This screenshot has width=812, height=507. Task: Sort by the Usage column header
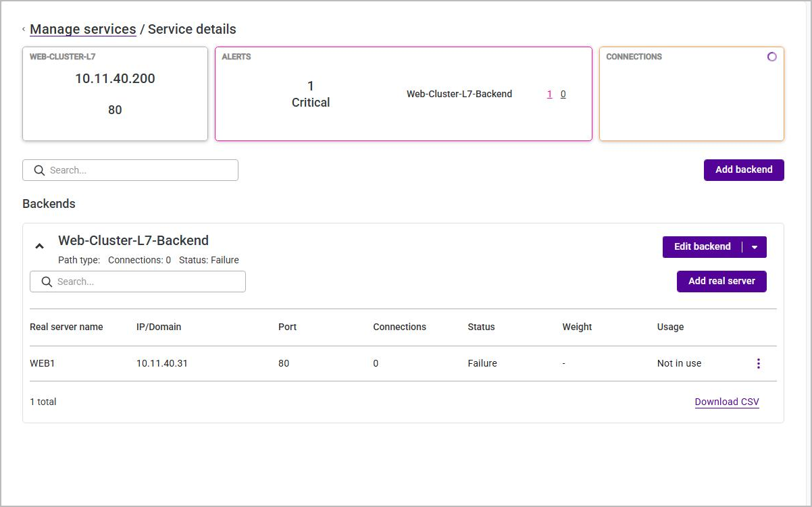[670, 327]
